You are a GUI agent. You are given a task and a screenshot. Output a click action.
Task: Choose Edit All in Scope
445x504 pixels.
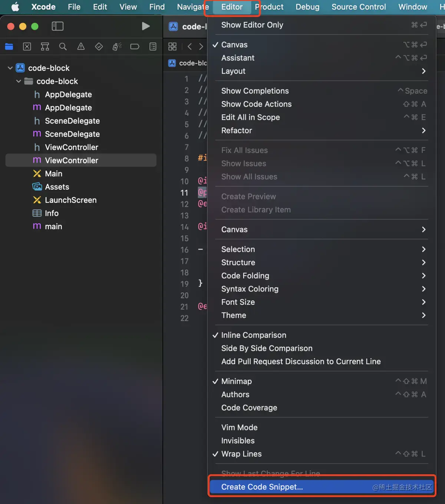pos(322,117)
